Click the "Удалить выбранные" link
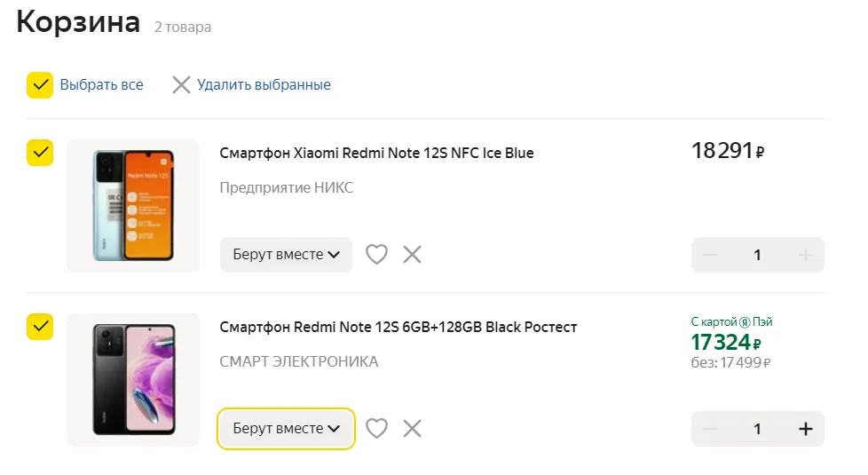Screen dimensions: 868x475 click(264, 85)
